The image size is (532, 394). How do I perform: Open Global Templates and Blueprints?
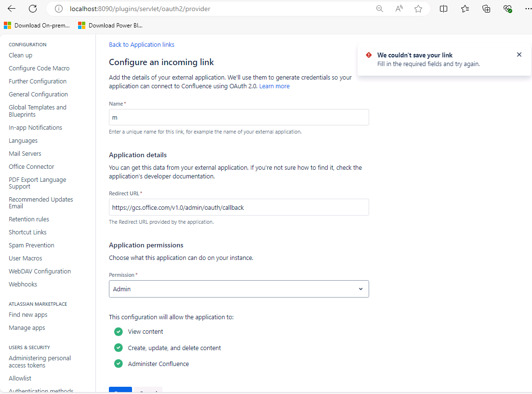[38, 111]
